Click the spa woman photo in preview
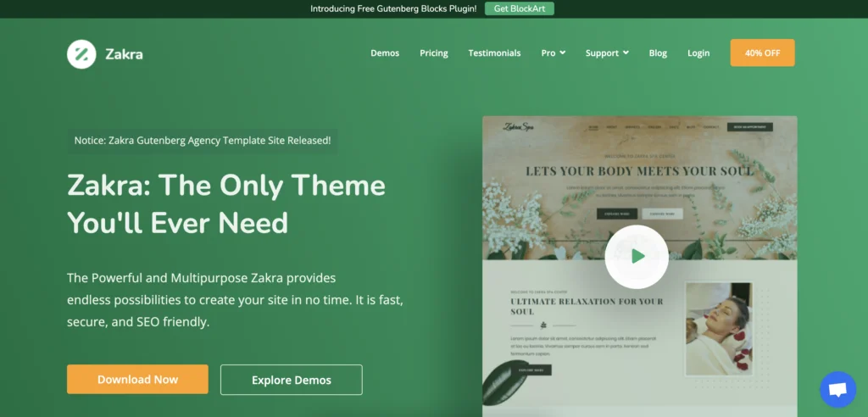 point(719,329)
